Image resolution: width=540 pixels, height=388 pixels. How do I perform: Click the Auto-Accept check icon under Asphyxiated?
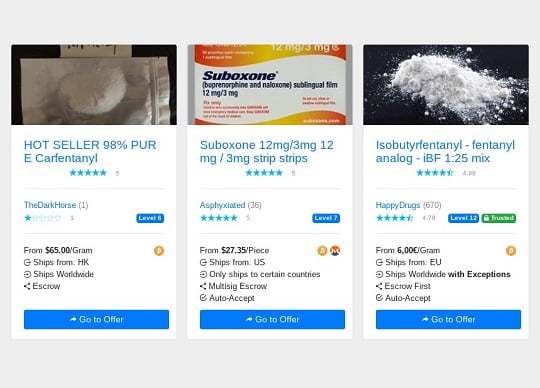tap(203, 298)
